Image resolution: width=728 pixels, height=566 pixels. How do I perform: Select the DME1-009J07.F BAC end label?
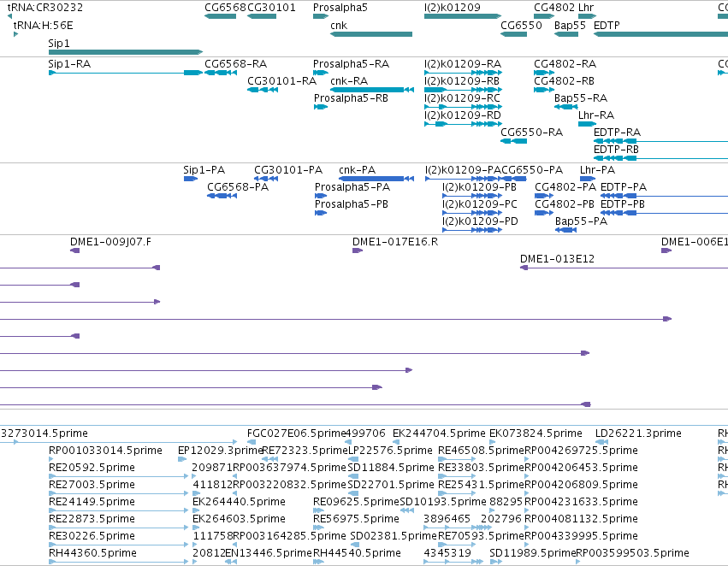[x=110, y=242]
